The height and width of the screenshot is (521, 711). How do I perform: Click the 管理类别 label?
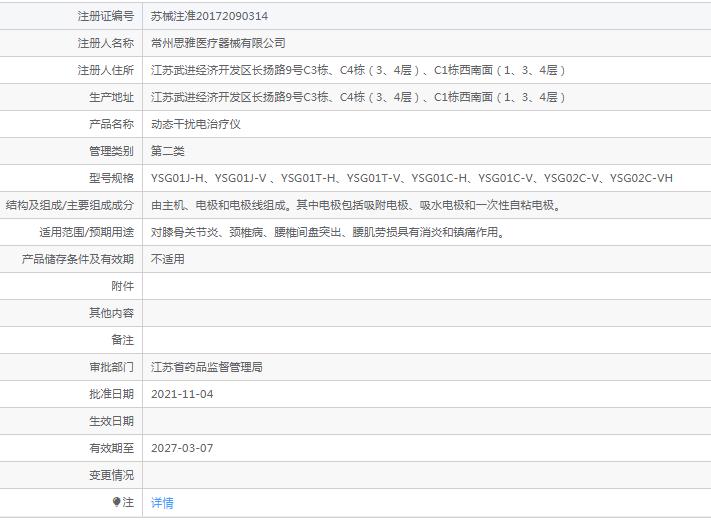coord(112,151)
